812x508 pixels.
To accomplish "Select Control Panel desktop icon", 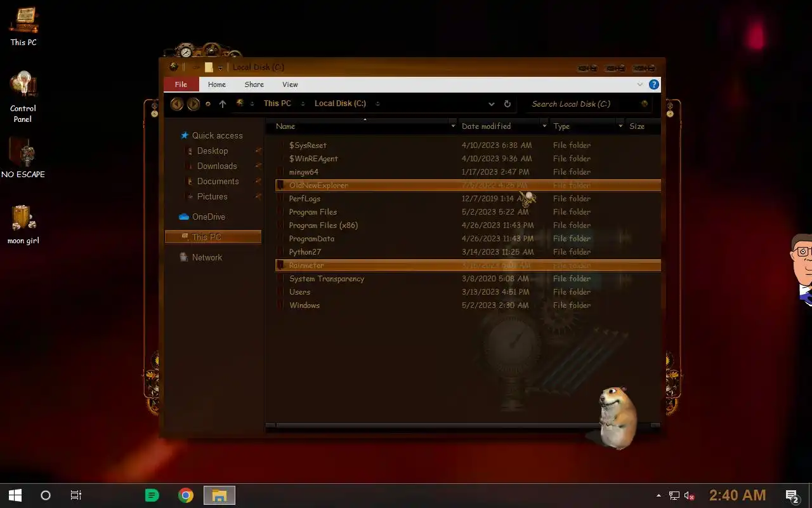I will click(23, 98).
